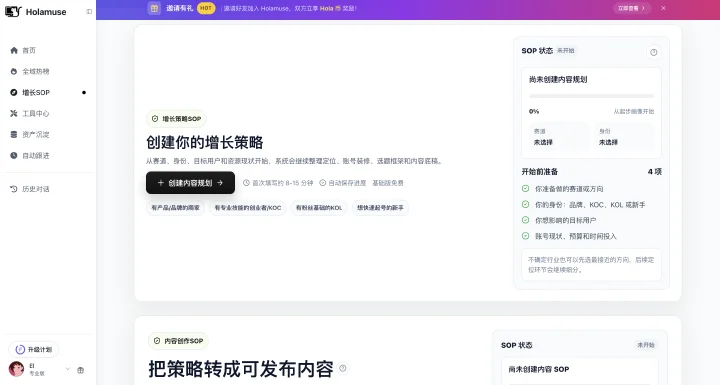This screenshot has height=385, width=720.
Task: Click the active dot next to 增长SOP
Action: (84, 93)
